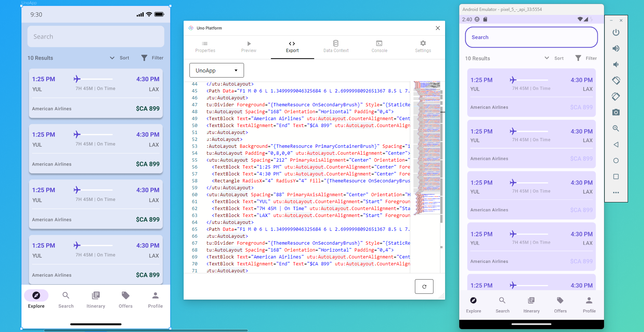Rotate the emulator screen left
Image resolution: width=644 pixels, height=332 pixels.
[x=616, y=80]
